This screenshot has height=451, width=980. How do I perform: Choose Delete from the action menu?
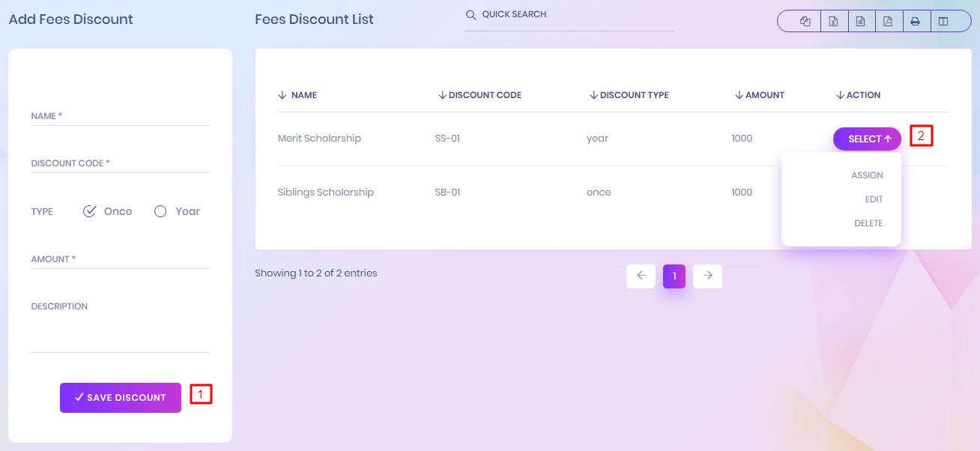[868, 223]
